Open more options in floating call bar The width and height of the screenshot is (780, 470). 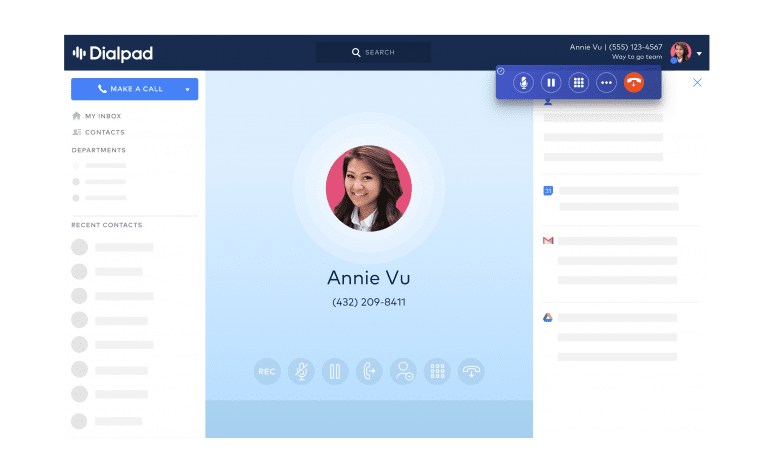pos(606,83)
